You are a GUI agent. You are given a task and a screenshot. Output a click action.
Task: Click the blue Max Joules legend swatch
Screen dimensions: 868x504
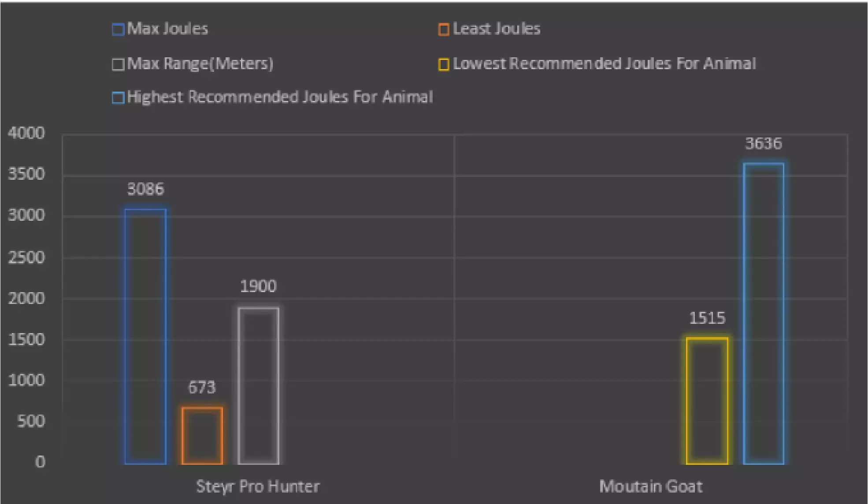(118, 30)
